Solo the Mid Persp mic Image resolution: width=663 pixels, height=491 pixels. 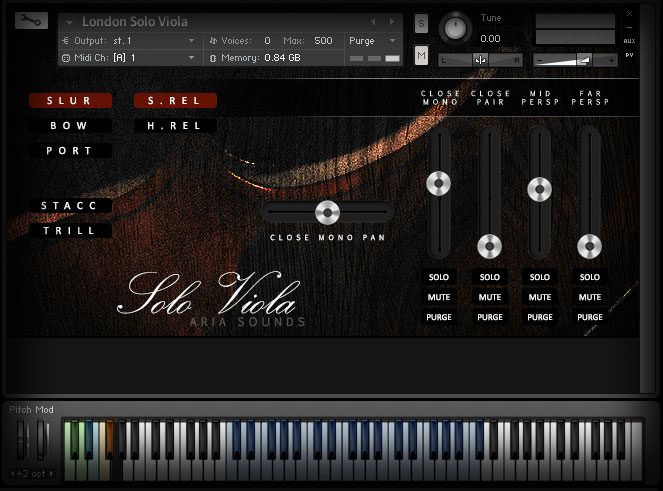[x=540, y=277]
